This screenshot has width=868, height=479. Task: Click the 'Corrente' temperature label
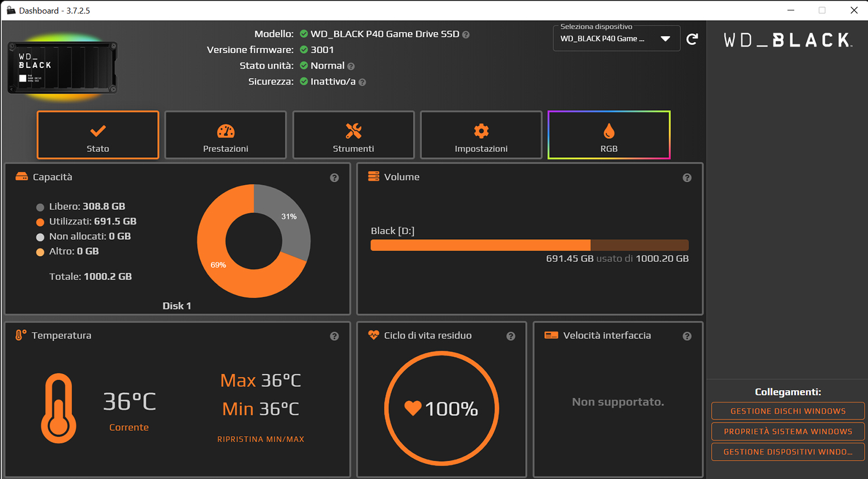(x=129, y=427)
